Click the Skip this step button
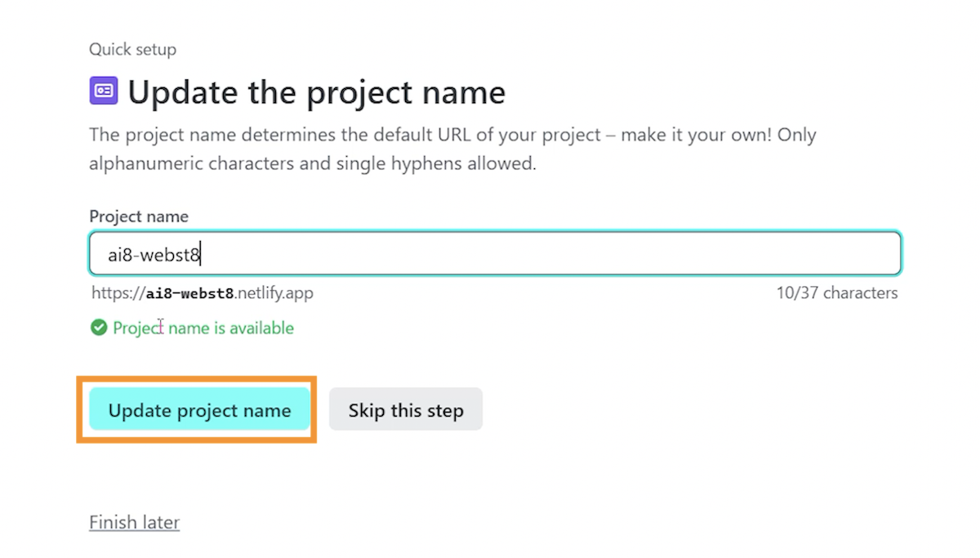The height and width of the screenshot is (558, 980). [406, 409]
